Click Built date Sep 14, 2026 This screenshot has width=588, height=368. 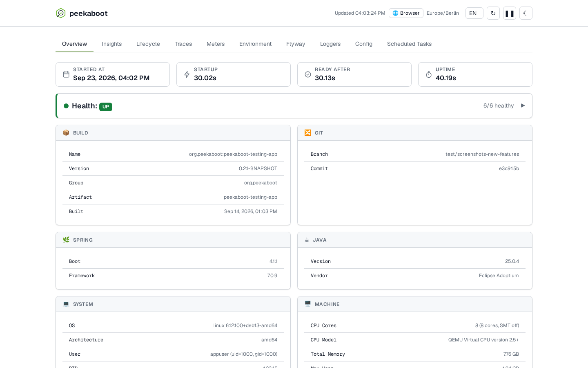click(x=251, y=211)
